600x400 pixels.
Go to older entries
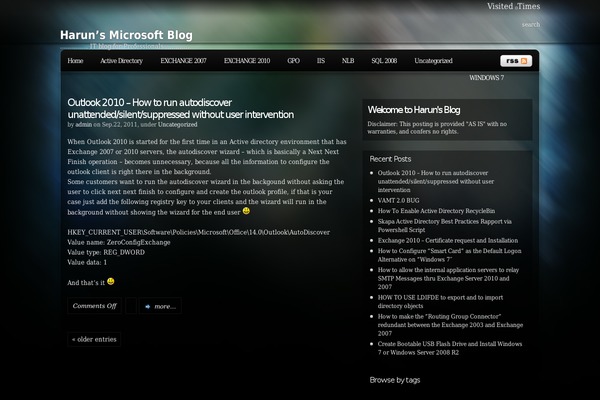[x=94, y=340]
